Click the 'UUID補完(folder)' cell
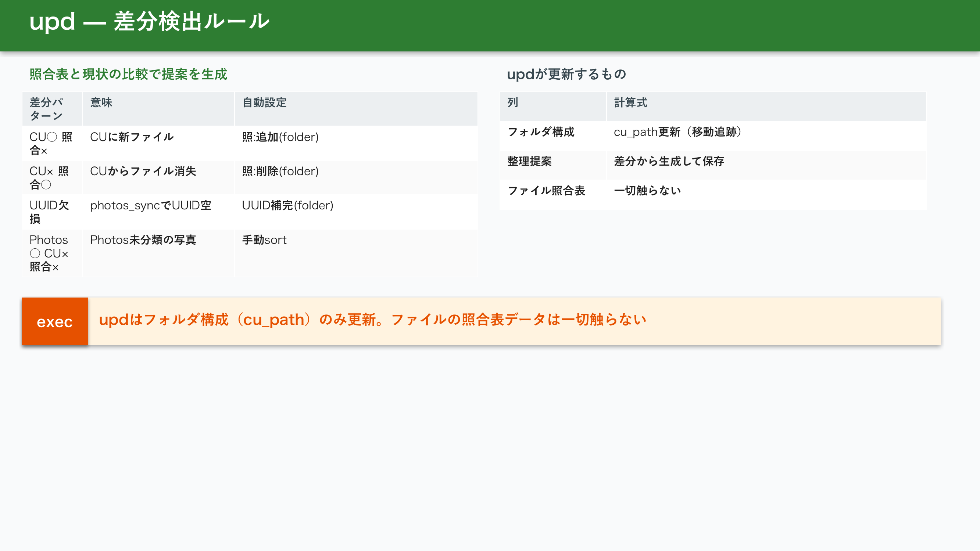 tap(287, 205)
